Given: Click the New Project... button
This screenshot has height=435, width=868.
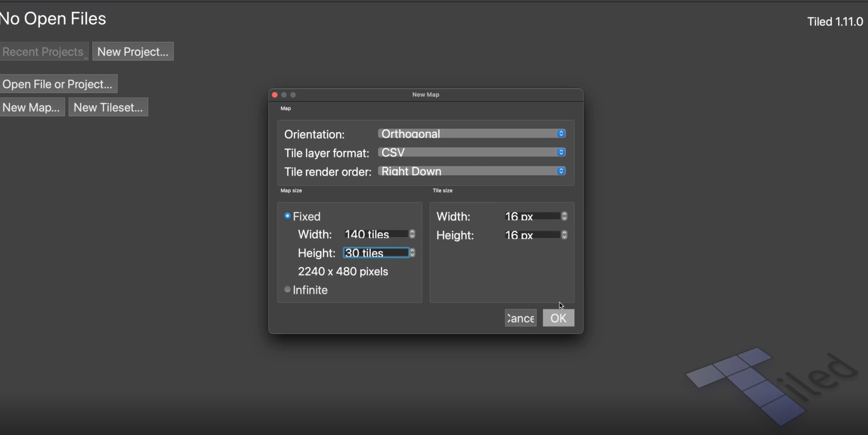Looking at the screenshot, I should click(133, 51).
